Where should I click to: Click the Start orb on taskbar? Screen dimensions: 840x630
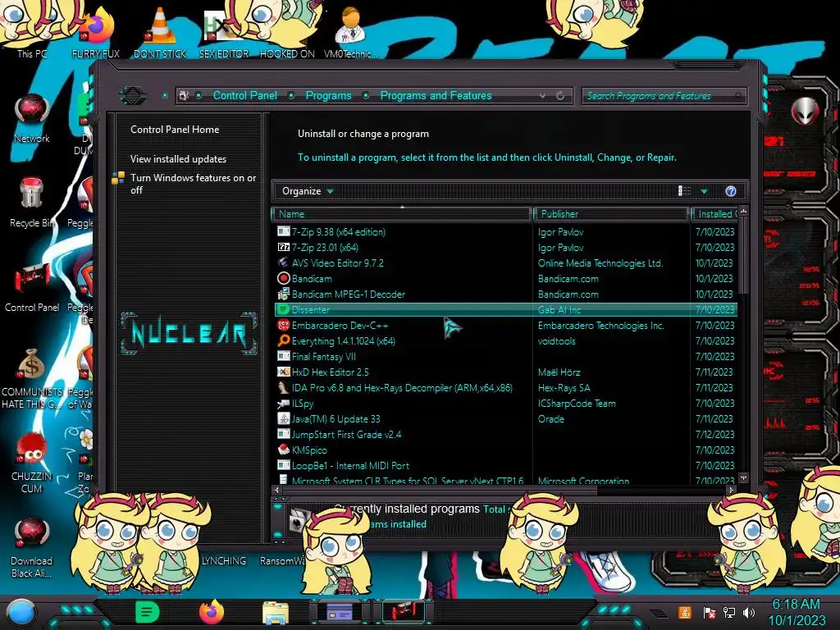point(21,612)
